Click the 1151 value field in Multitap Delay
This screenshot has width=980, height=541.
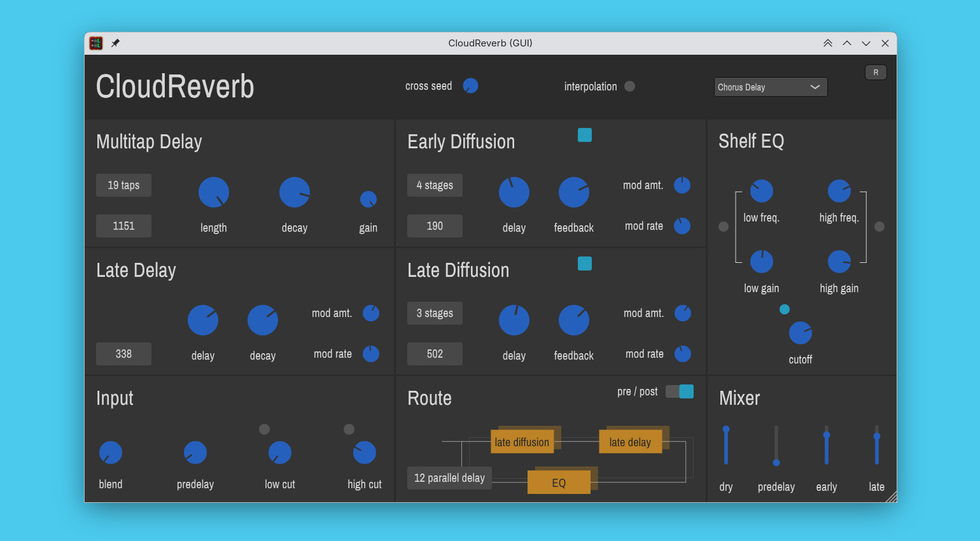[x=123, y=226]
